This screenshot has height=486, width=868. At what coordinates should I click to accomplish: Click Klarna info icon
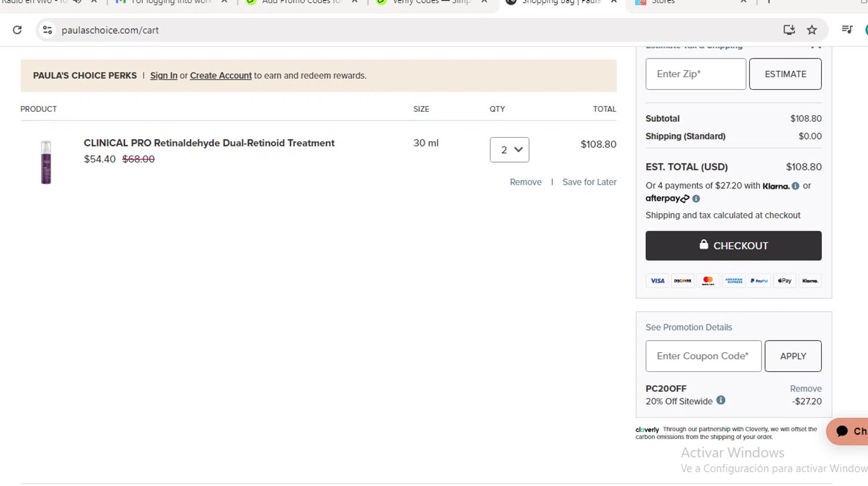[x=796, y=186]
